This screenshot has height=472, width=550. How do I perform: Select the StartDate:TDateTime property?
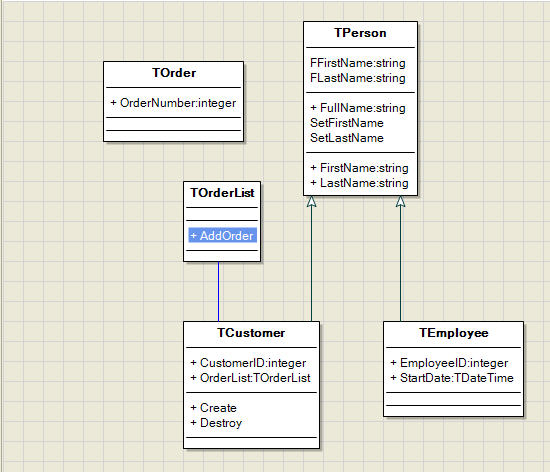pyautogui.click(x=452, y=378)
